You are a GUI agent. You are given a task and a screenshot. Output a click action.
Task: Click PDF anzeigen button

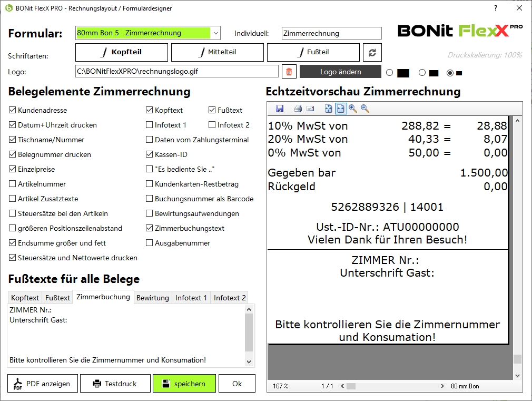(43, 383)
